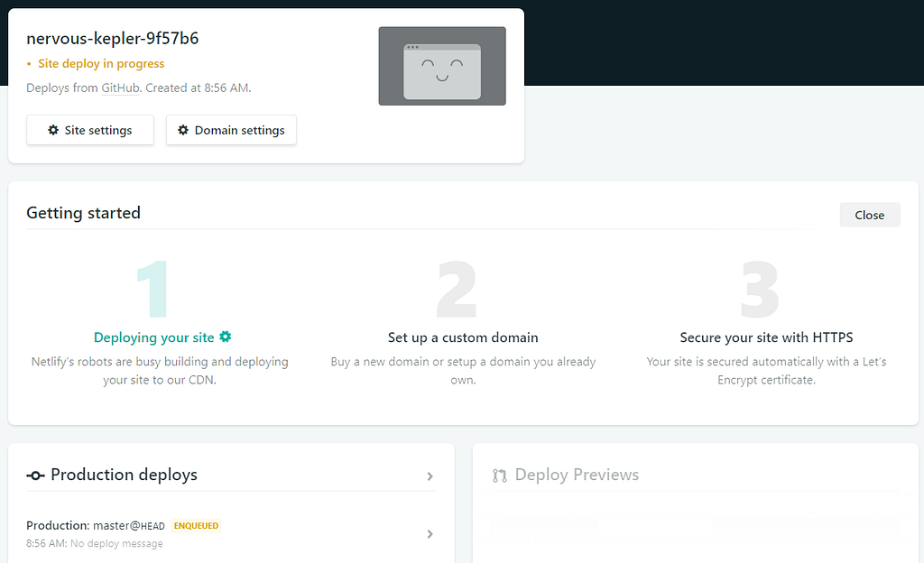
Task: Click the Let's Encrypt certificate description text
Action: [766, 371]
